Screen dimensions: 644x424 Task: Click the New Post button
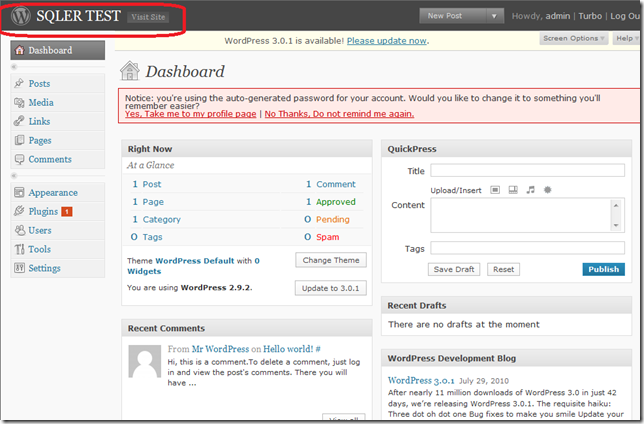tap(453, 16)
